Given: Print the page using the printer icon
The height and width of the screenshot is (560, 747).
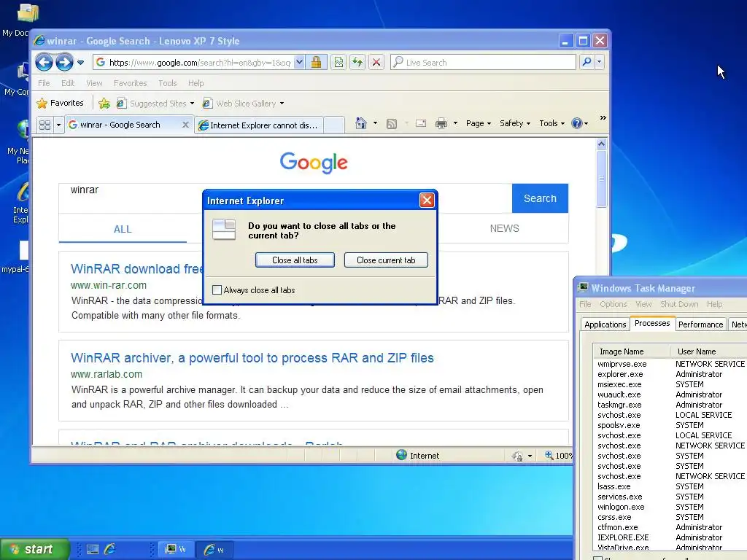Looking at the screenshot, I should (x=441, y=123).
